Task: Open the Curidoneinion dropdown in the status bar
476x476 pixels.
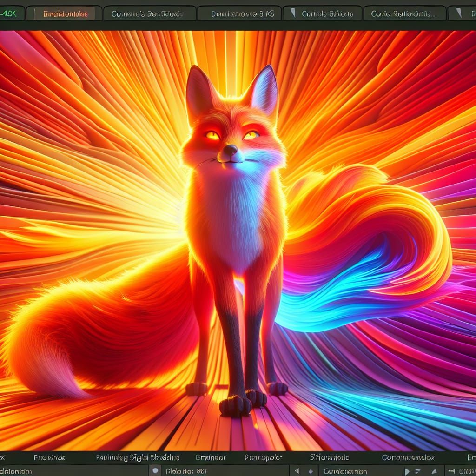Action: (x=346, y=470)
